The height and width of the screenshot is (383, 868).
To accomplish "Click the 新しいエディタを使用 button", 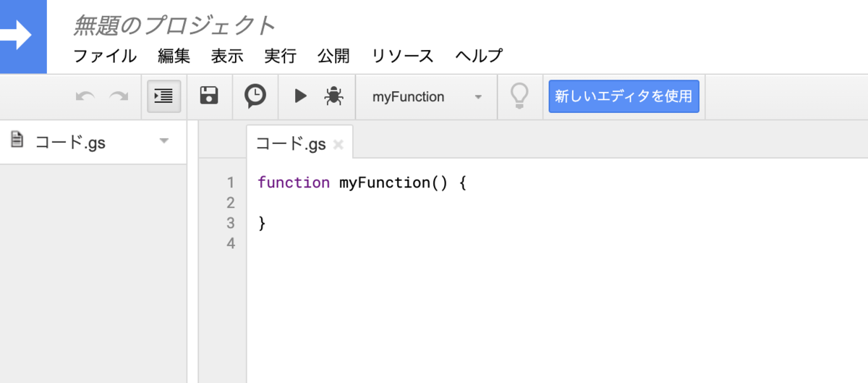I will pyautogui.click(x=624, y=96).
